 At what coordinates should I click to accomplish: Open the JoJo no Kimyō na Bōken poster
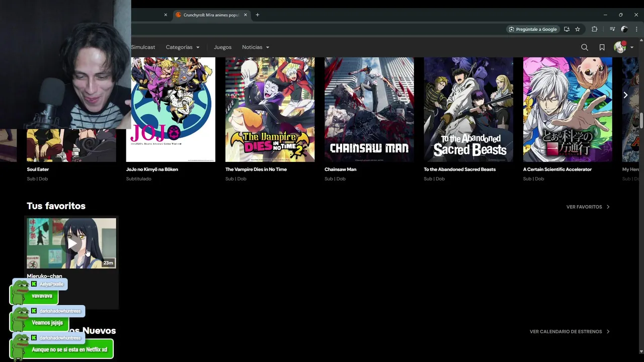(x=171, y=110)
